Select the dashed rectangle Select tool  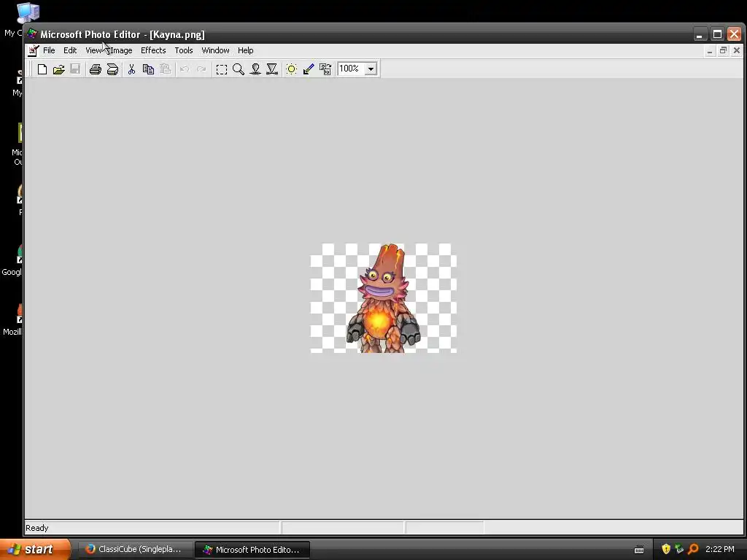click(x=222, y=69)
